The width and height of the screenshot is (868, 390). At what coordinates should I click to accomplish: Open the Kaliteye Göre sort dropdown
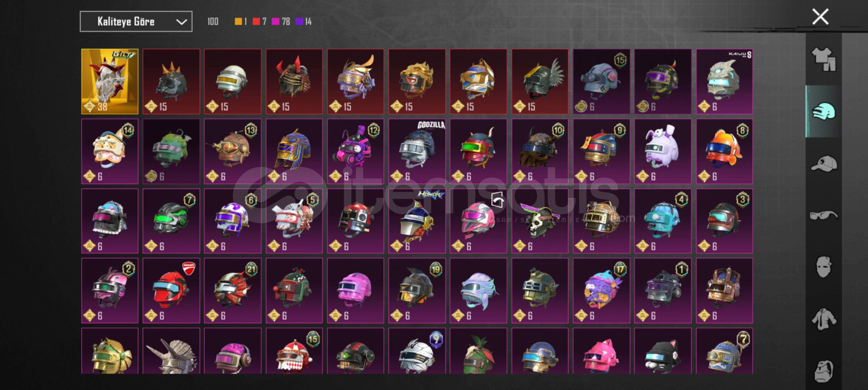tap(136, 22)
